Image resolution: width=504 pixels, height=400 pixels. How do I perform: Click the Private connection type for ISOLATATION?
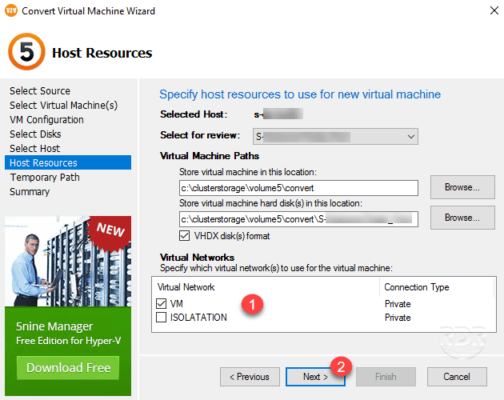[x=397, y=317]
